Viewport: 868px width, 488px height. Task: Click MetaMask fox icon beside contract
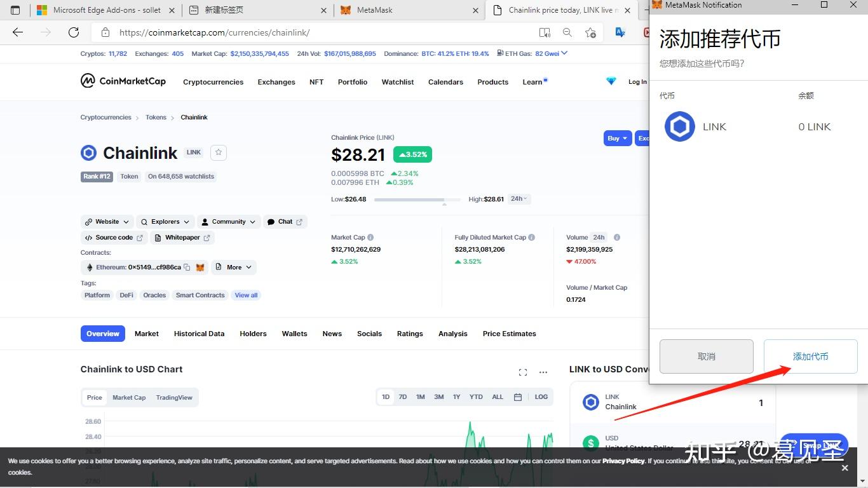pos(200,268)
